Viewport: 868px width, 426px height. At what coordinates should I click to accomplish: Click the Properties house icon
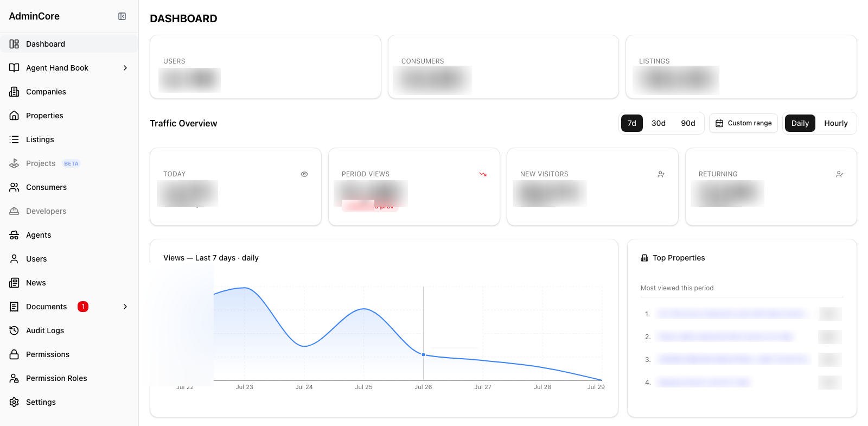14,116
